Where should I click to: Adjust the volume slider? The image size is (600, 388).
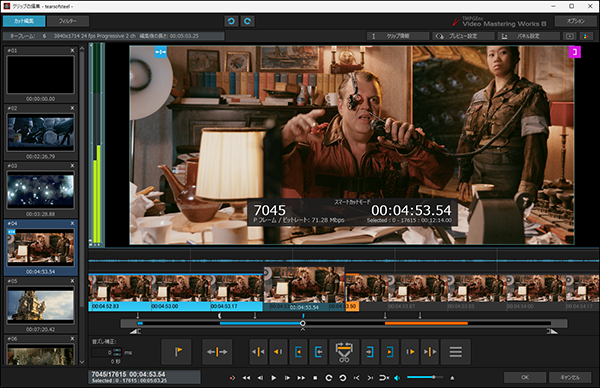[x=425, y=377]
